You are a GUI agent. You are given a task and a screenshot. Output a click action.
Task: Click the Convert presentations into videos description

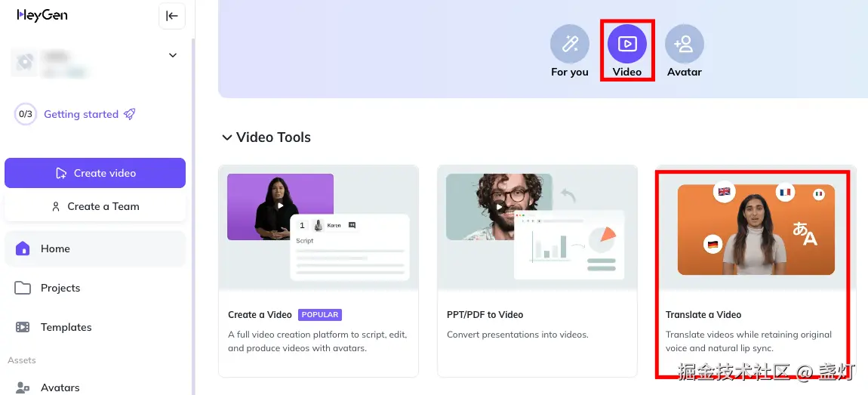click(x=518, y=335)
